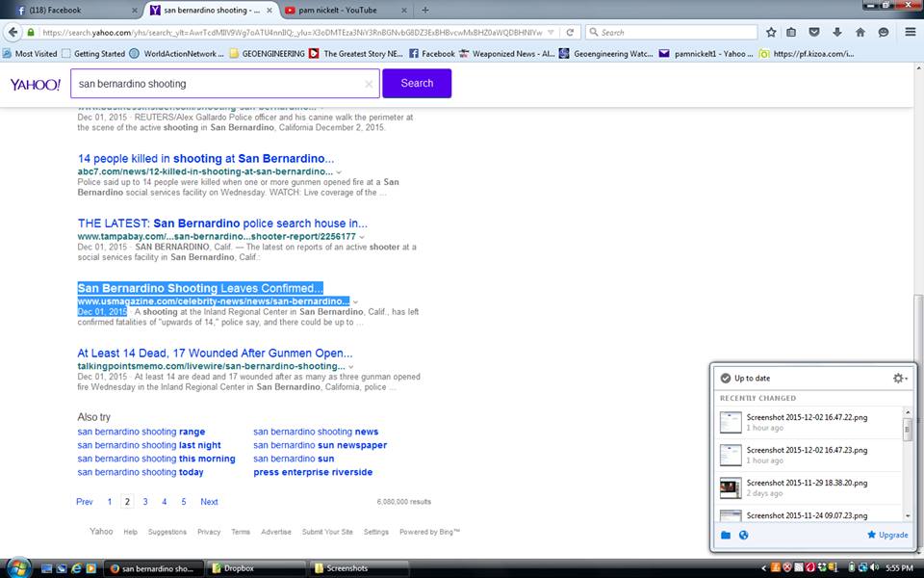Click the Firefox search bar

[671, 33]
